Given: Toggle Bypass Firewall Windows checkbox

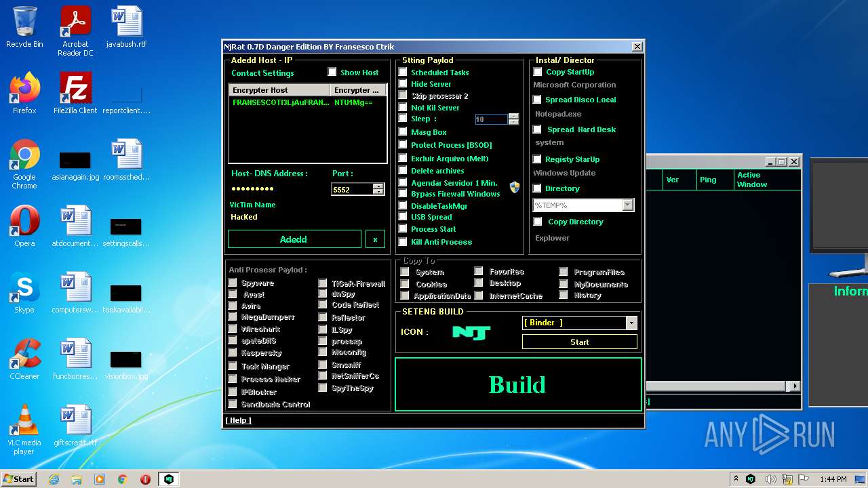Looking at the screenshot, I should coord(403,194).
